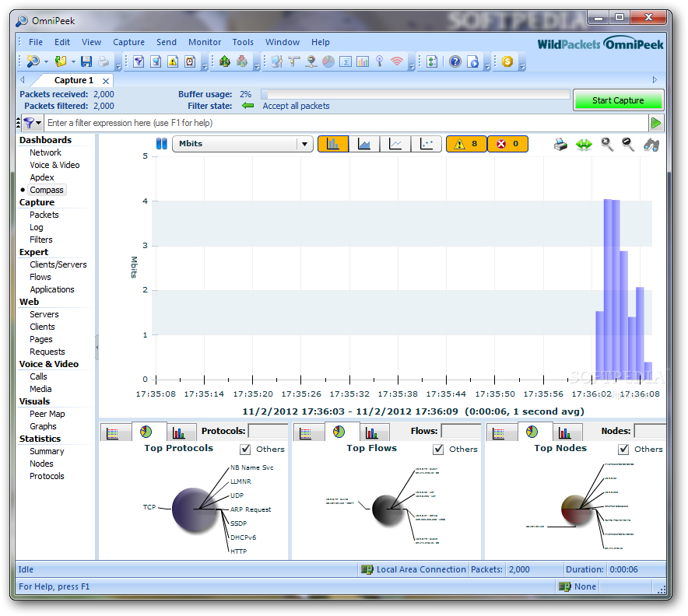Click the pause icon beside Mbits dropdown

coord(161,144)
